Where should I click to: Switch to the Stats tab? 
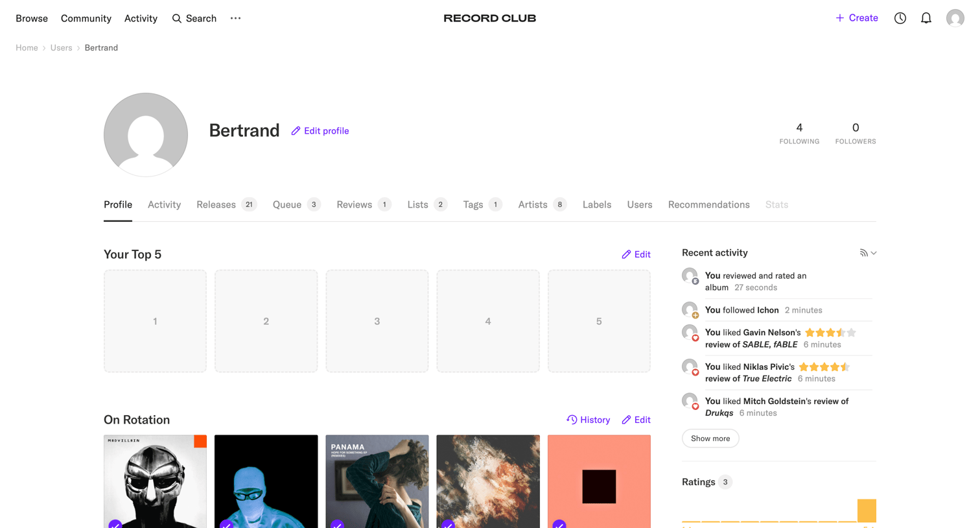coord(776,204)
